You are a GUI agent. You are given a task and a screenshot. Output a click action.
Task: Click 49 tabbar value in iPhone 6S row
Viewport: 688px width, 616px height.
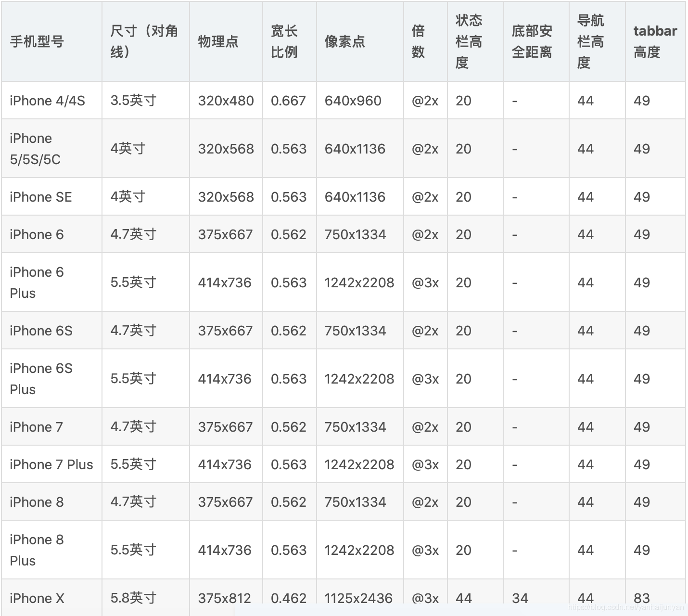click(642, 331)
